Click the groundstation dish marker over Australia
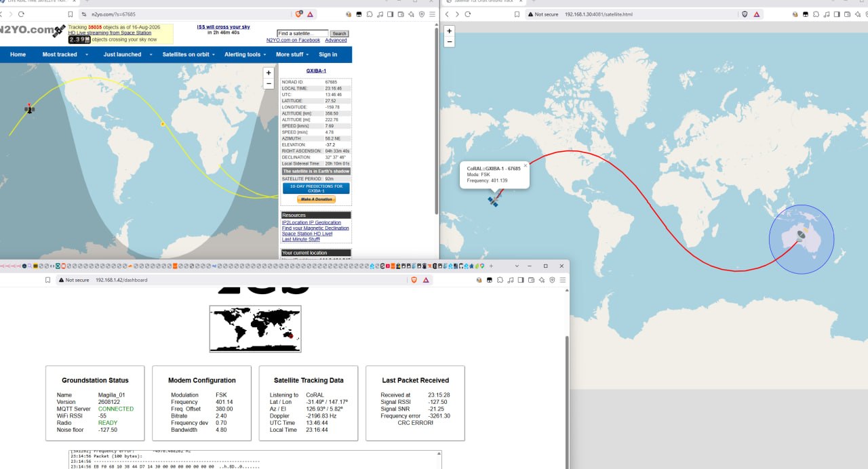This screenshot has height=469, width=868. (802, 235)
